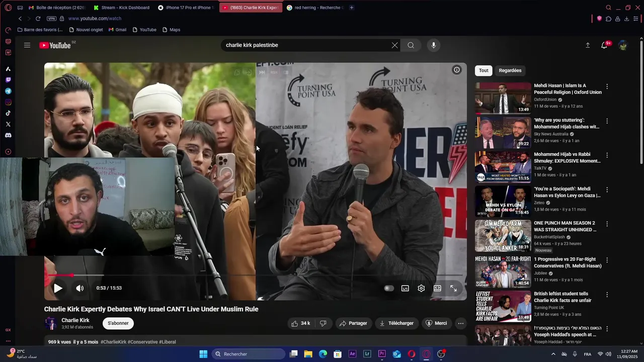Switch to the iPhone 17 Pro tab
644x362 pixels.
pos(186,8)
